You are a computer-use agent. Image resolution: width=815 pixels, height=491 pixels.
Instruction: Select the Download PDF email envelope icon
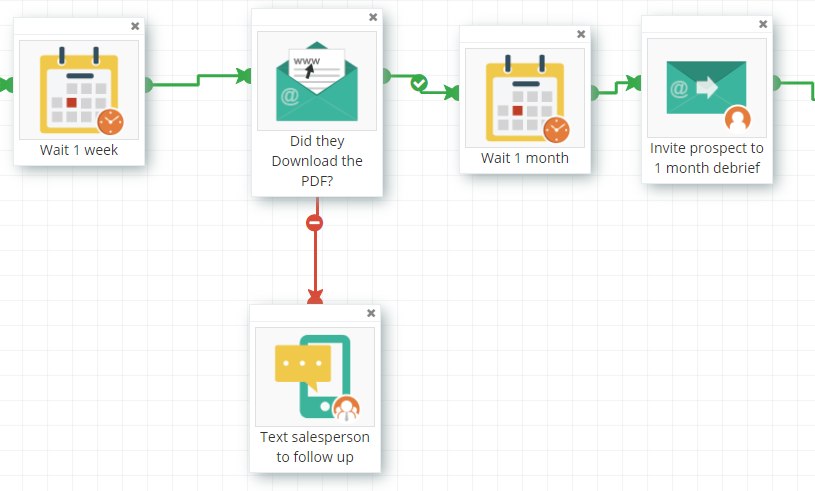point(316,82)
